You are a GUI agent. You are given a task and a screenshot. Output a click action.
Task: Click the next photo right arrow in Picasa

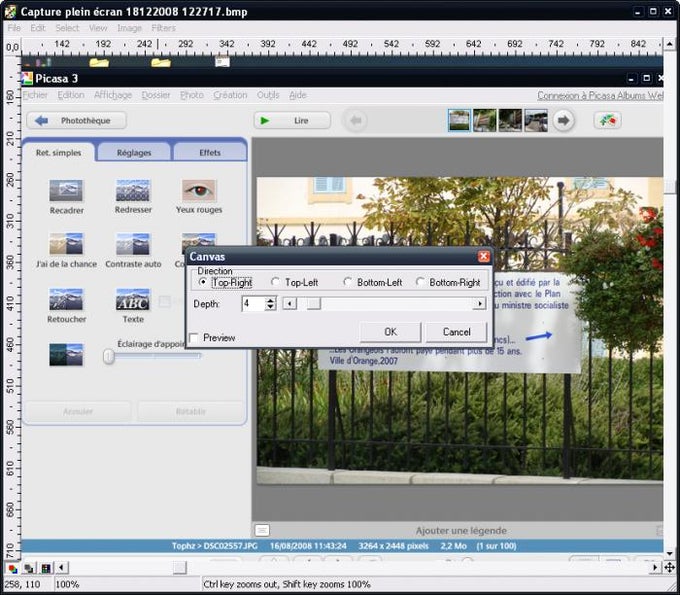(563, 121)
